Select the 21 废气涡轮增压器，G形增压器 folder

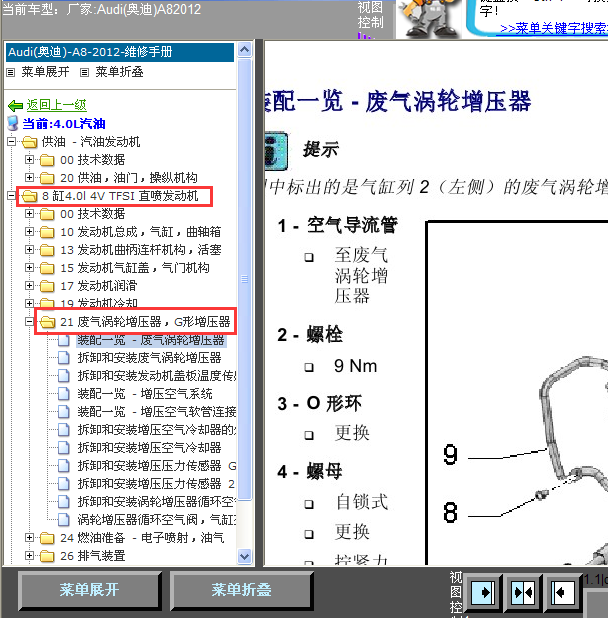(x=145, y=322)
